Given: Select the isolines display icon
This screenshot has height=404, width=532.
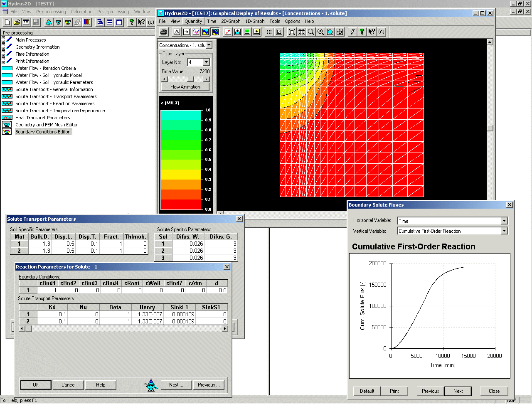Looking at the screenshot, I should pos(196,32).
